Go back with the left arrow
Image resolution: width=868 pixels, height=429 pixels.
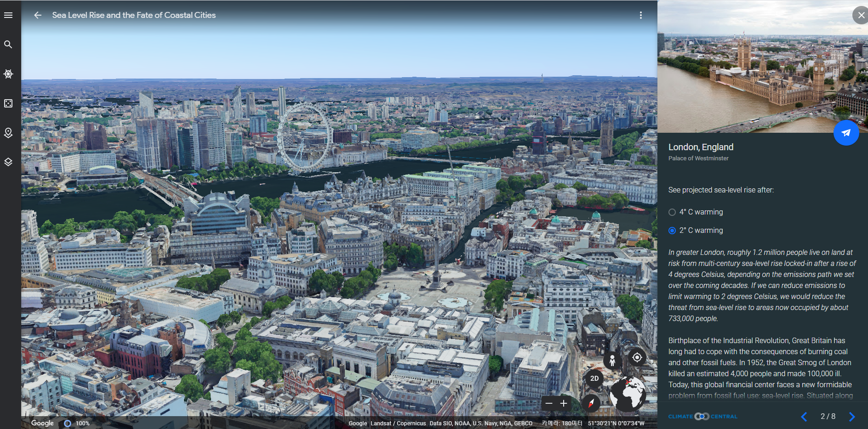pos(38,15)
